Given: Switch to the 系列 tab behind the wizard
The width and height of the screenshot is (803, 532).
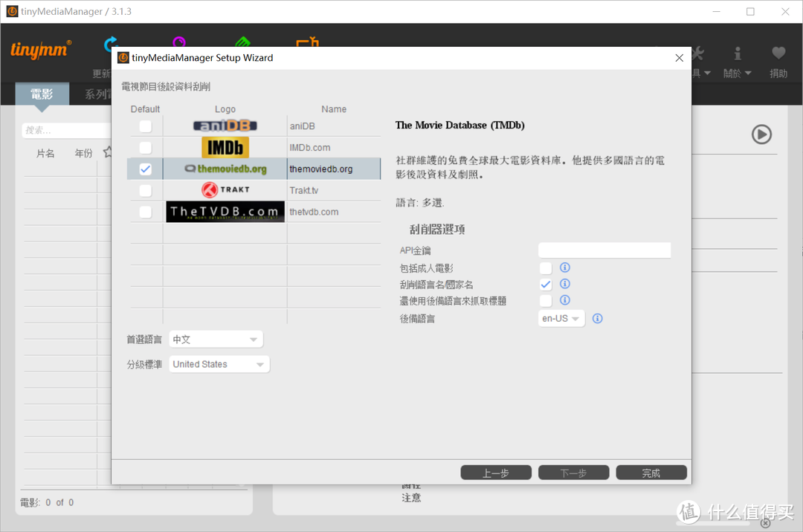Looking at the screenshot, I should 97,94.
